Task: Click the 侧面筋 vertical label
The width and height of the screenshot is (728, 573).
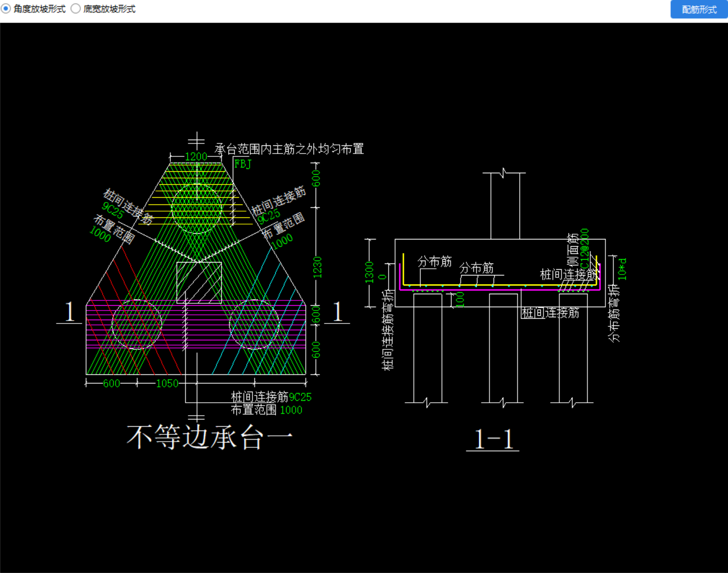Action: (x=573, y=250)
